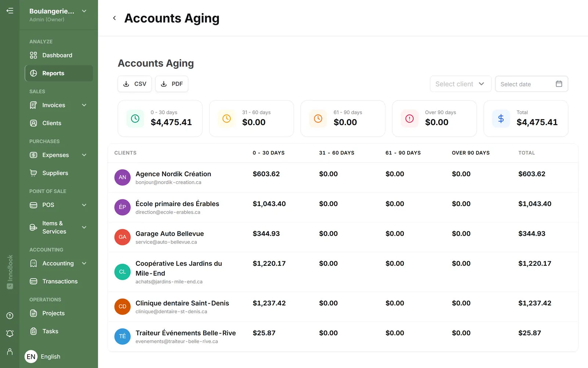Viewport: 588px width, 368px height.
Task: Click the TÉ avatar for Traiteur Événements
Action: [x=122, y=336]
